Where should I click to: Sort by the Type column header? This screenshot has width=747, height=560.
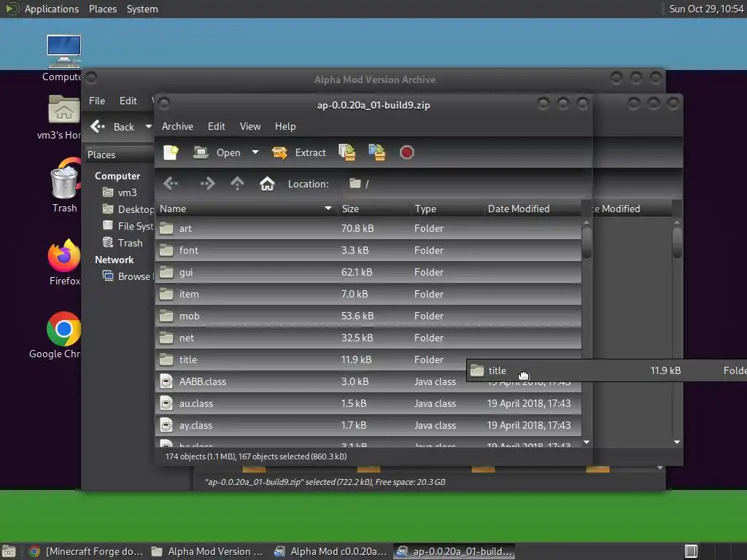coord(447,209)
